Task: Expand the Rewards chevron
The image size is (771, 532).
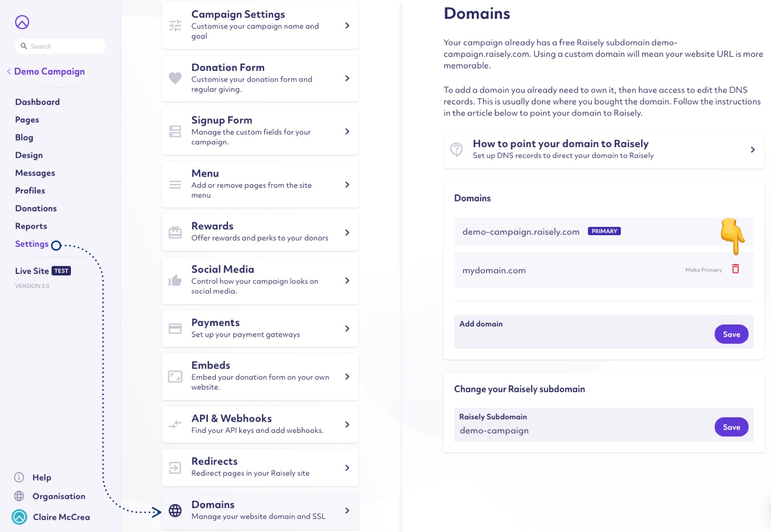Action: pyautogui.click(x=347, y=232)
